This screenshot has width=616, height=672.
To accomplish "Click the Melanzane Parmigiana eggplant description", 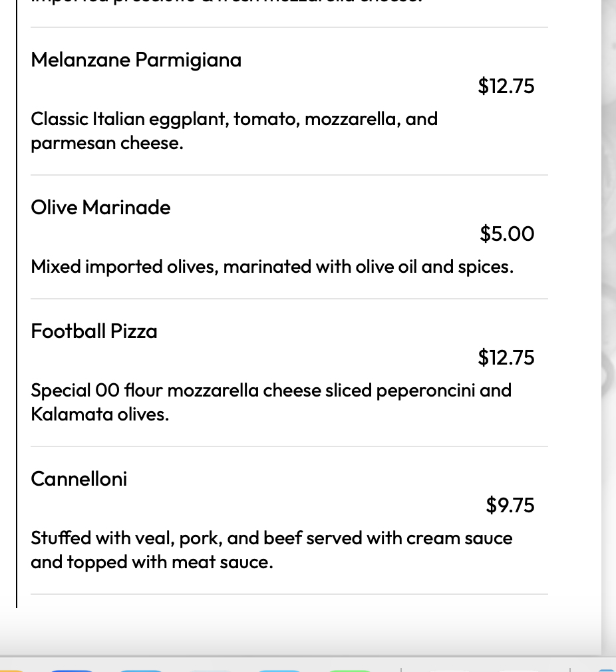I will point(234,119).
